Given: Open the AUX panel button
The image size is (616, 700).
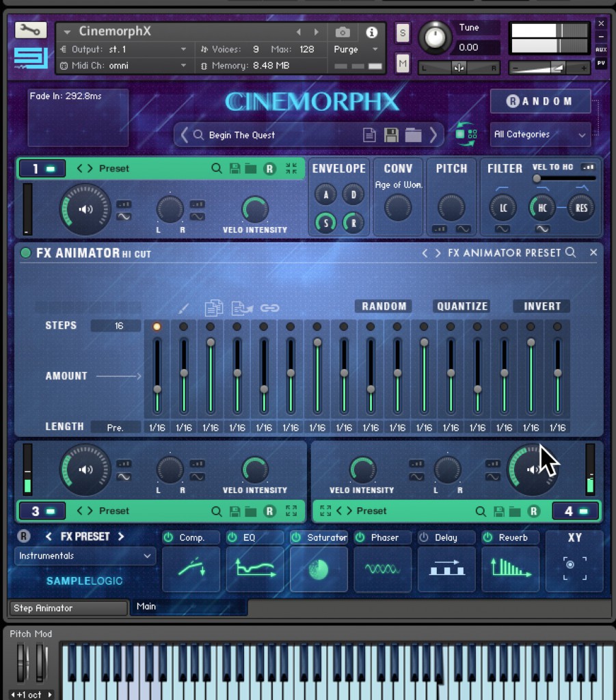Looking at the screenshot, I should tap(601, 49).
